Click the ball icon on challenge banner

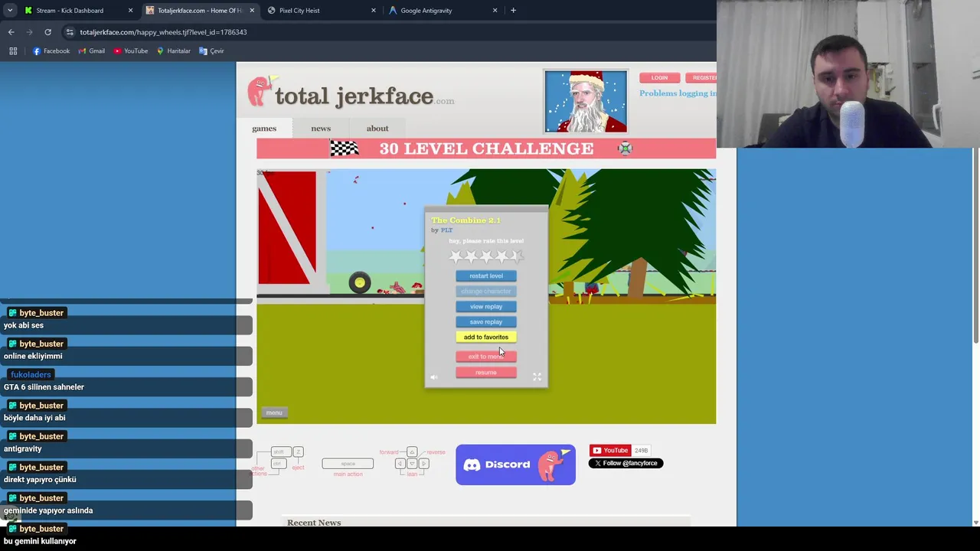626,148
